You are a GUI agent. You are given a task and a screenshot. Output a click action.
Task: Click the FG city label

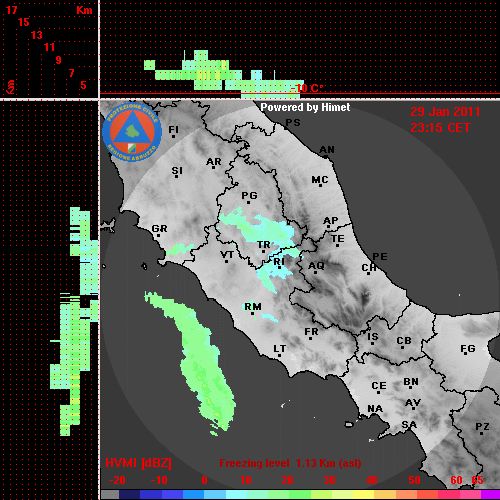[x=468, y=349]
